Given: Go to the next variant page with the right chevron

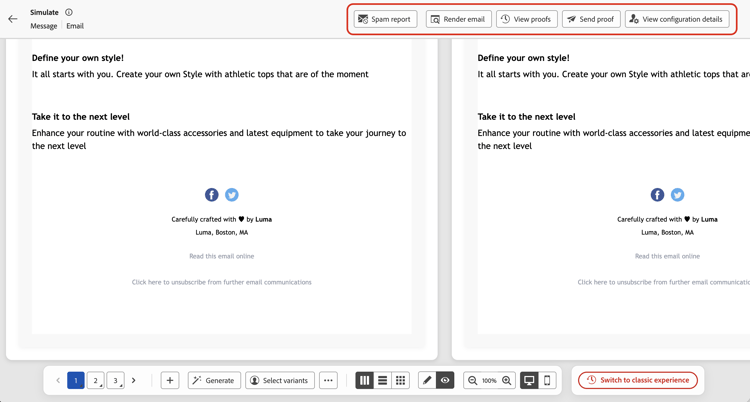Looking at the screenshot, I should [133, 380].
